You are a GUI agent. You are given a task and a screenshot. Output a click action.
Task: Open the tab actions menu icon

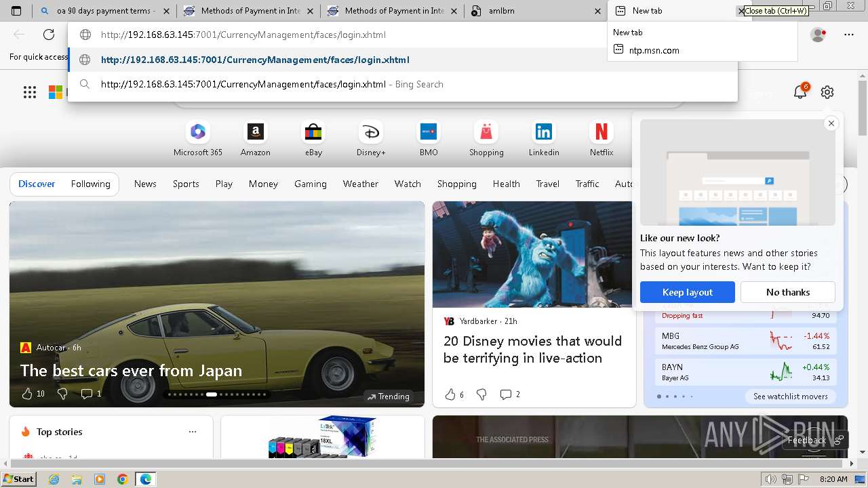[x=16, y=11]
